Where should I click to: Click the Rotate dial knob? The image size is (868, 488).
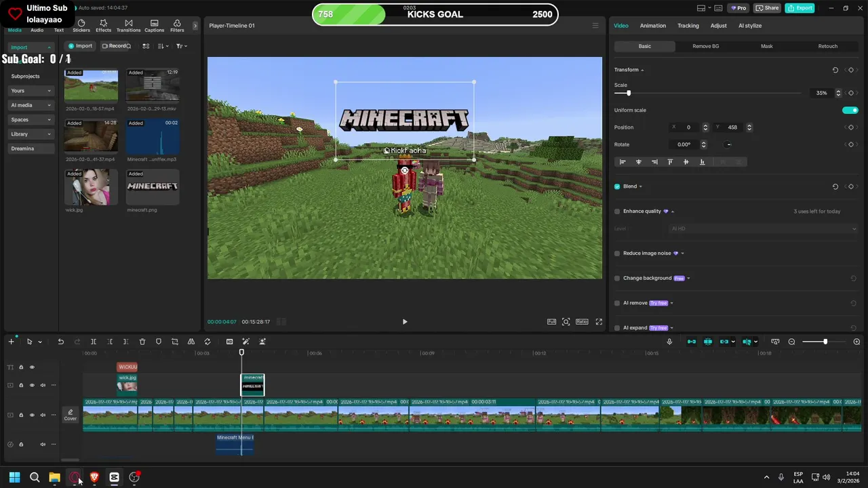tap(728, 144)
